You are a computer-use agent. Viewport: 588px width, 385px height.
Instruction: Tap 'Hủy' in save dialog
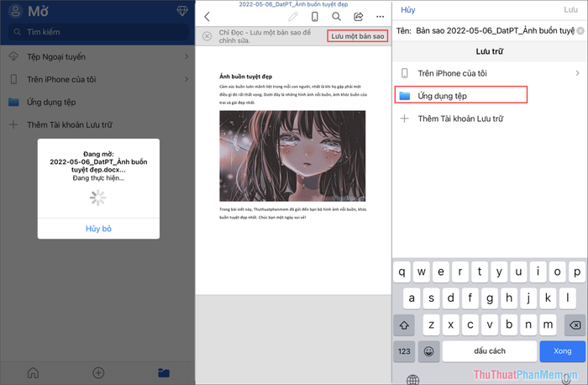click(x=407, y=10)
